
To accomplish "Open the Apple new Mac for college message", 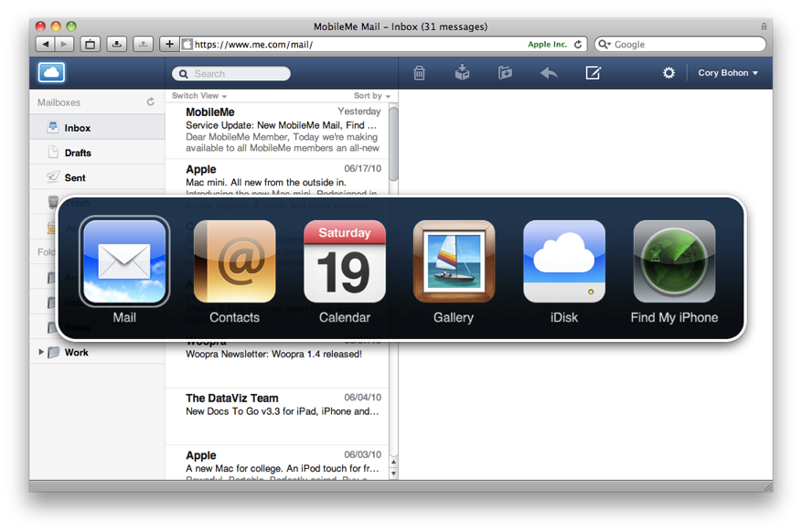I will click(x=277, y=463).
